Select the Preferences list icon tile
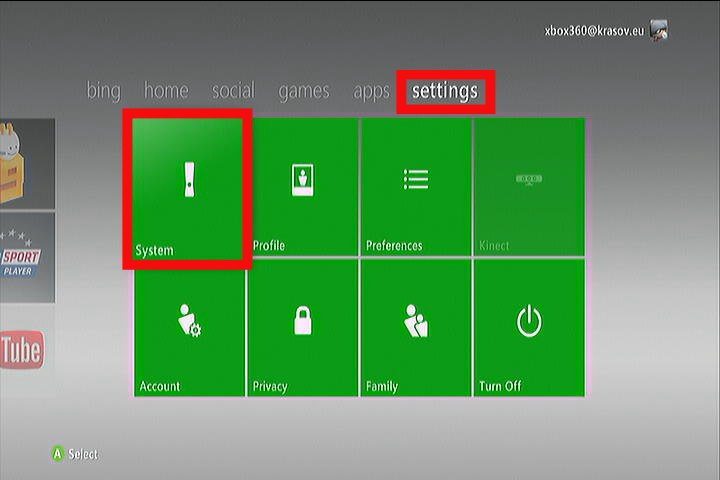This screenshot has height=480, width=720. tap(416, 186)
